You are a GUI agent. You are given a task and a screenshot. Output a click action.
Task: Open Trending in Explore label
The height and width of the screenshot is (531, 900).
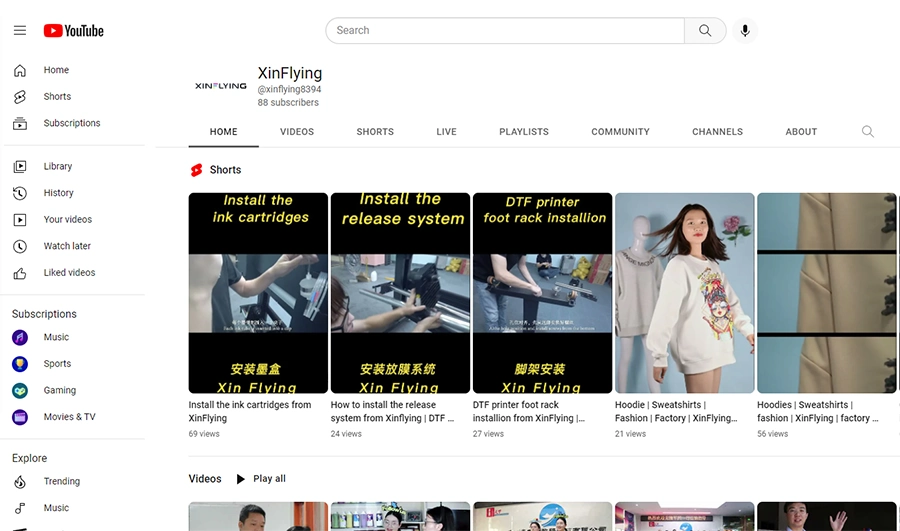pyautogui.click(x=61, y=482)
